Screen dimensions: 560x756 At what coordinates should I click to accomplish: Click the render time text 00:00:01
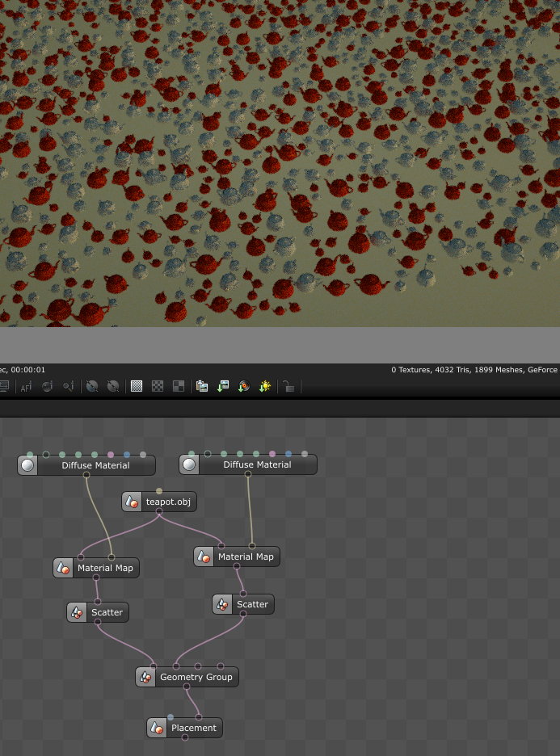click(x=28, y=370)
